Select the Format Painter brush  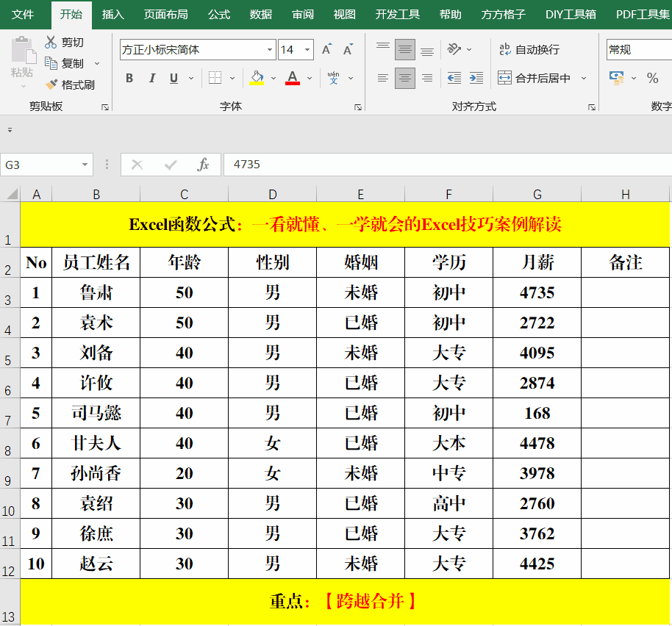point(51,84)
